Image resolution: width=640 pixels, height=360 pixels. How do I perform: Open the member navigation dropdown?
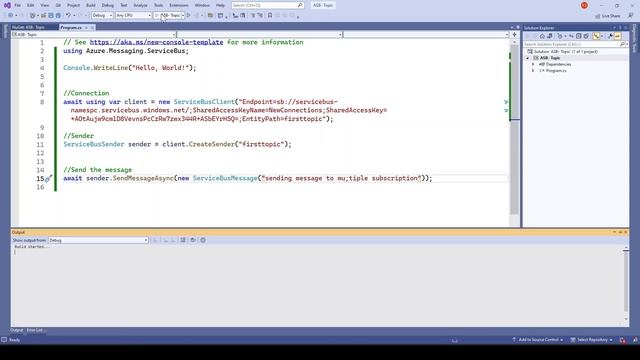point(426,35)
